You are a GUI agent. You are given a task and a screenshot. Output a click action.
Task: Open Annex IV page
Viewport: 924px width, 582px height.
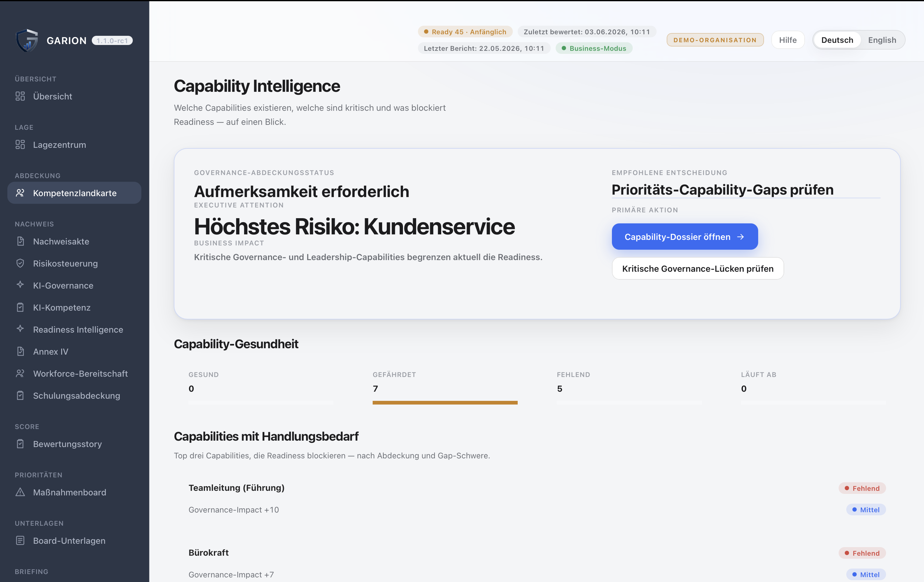coord(74,351)
